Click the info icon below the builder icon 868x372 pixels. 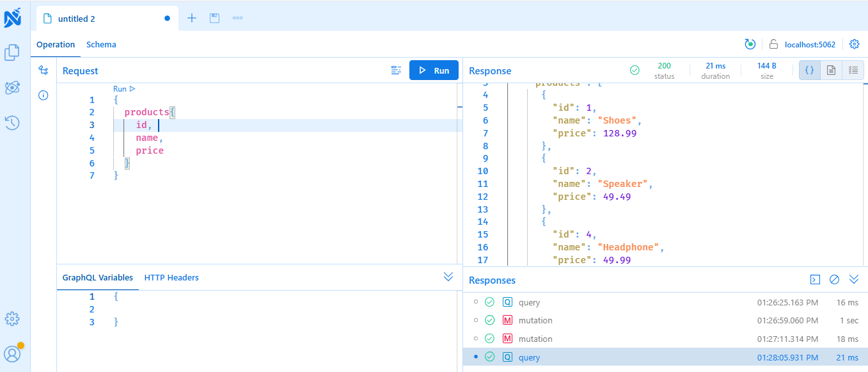(43, 95)
